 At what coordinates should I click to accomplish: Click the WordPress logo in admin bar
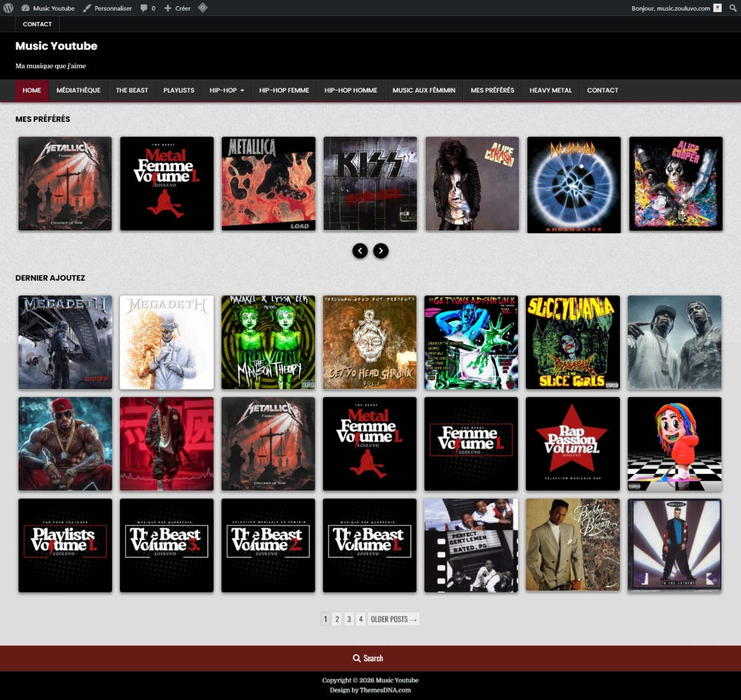[8, 8]
